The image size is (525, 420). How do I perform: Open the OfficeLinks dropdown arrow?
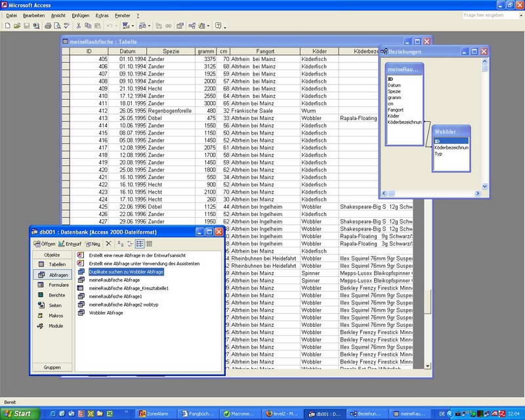click(133, 25)
